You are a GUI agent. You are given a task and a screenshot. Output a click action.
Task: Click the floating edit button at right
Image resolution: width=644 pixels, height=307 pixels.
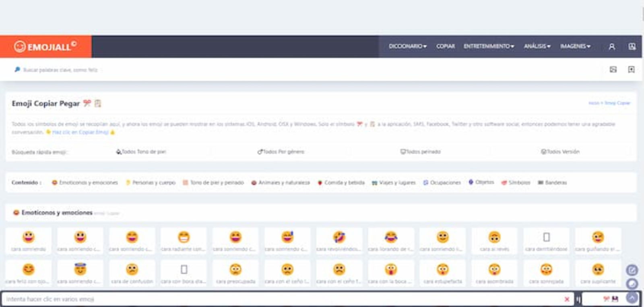click(632, 270)
